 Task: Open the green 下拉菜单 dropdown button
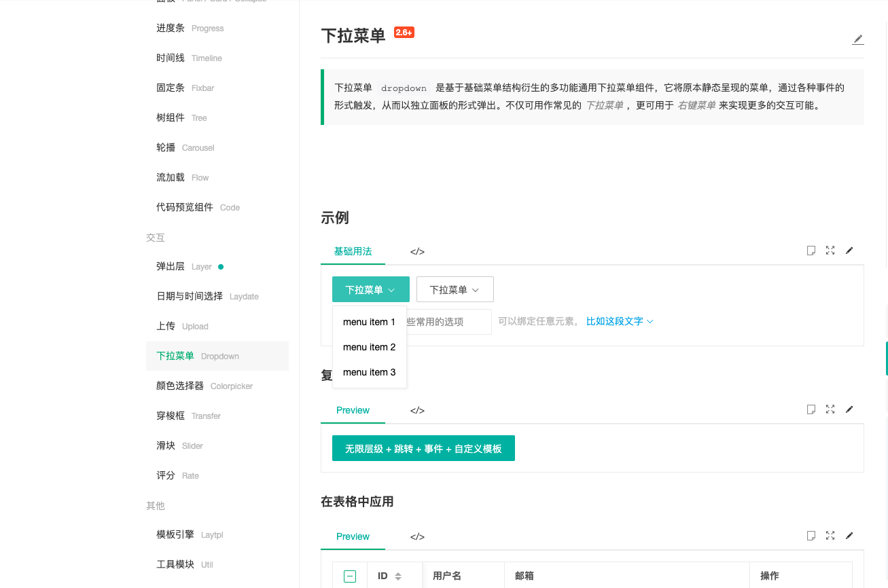click(x=371, y=289)
